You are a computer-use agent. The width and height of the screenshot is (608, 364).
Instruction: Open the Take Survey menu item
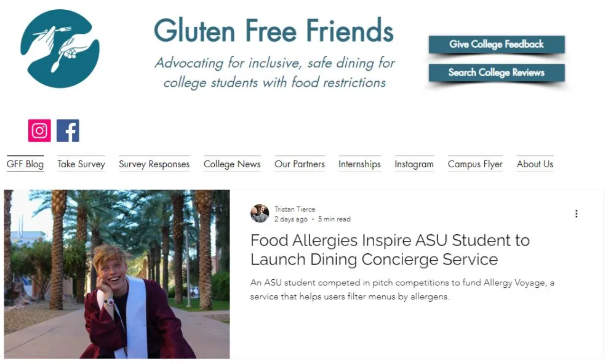[81, 164]
